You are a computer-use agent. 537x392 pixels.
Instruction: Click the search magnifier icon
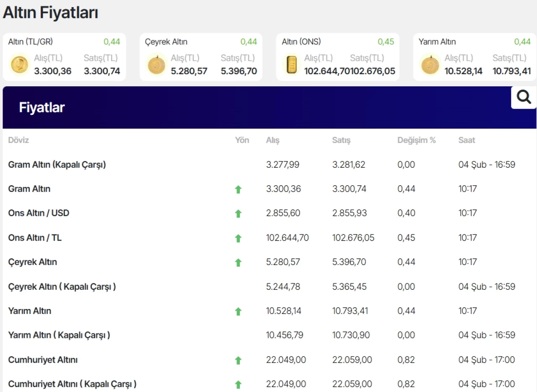pyautogui.click(x=524, y=97)
